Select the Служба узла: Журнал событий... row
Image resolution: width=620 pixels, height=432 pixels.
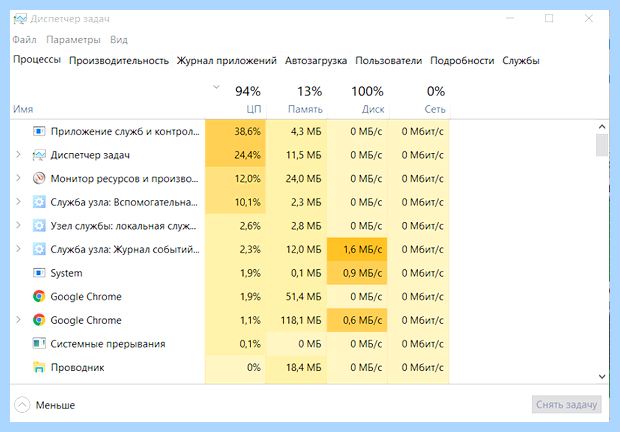click(125, 249)
